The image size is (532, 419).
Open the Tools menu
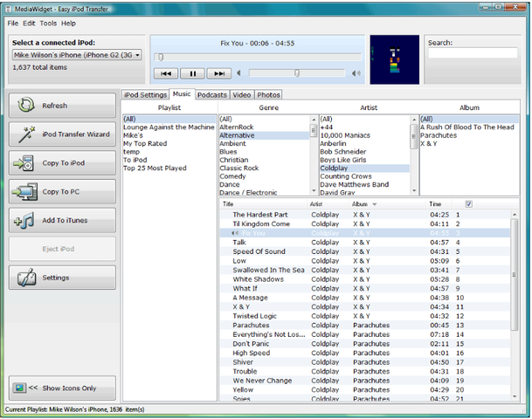click(x=48, y=24)
